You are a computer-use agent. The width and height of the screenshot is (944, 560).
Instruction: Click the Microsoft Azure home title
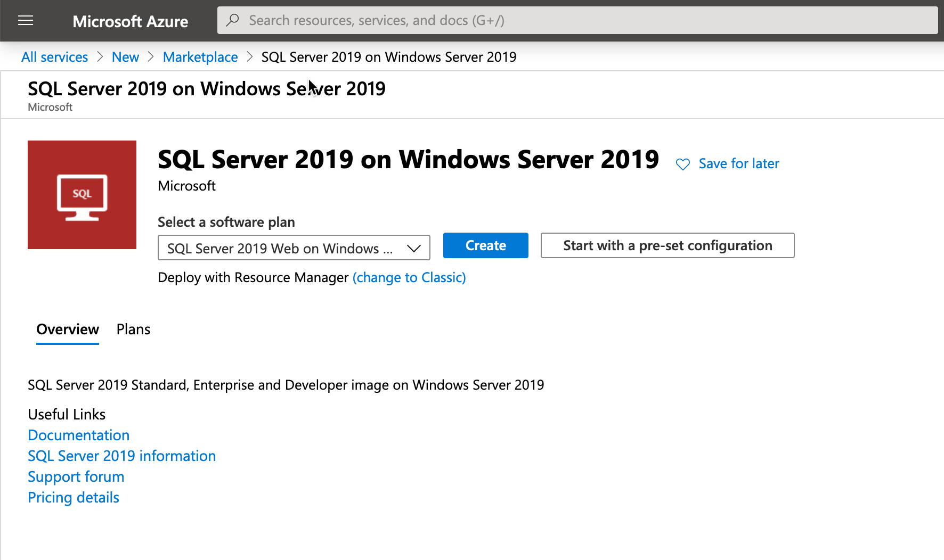pyautogui.click(x=131, y=21)
